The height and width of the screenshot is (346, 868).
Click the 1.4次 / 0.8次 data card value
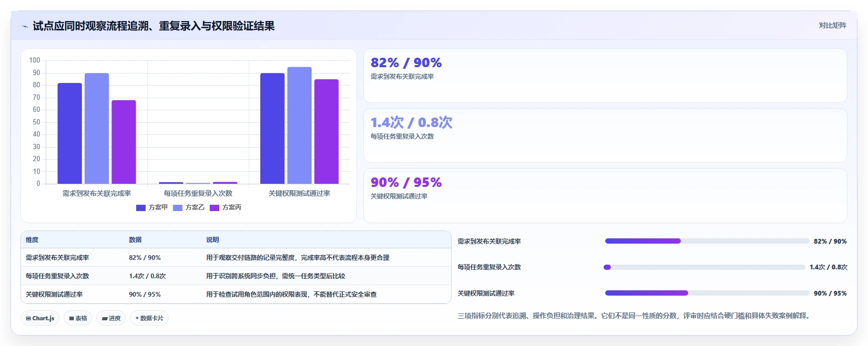[x=411, y=123]
